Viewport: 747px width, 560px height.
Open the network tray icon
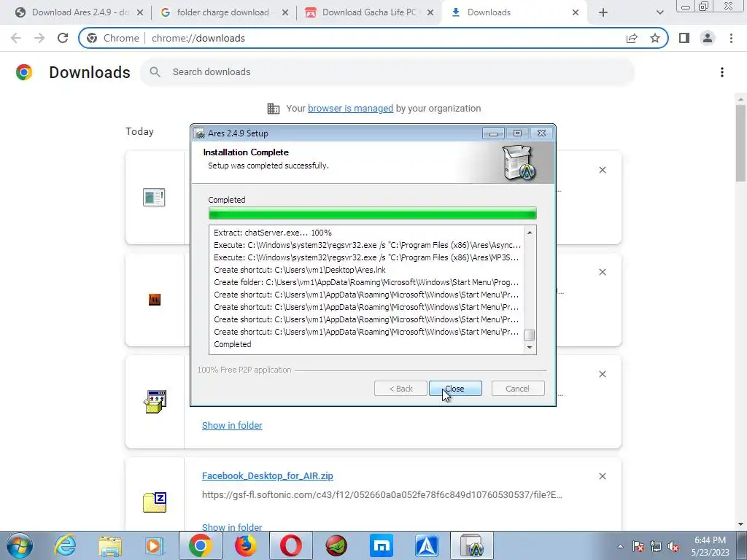coord(656,546)
